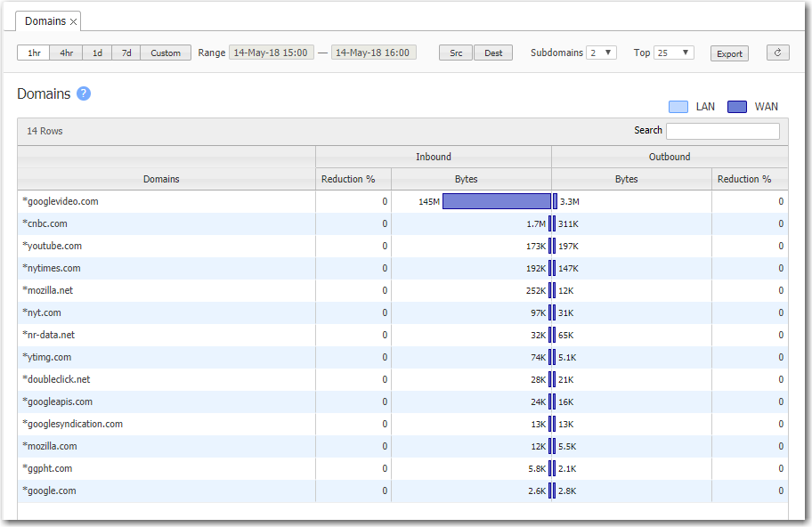The height and width of the screenshot is (527, 812).
Task: Focus the Search input box
Action: pos(723,131)
